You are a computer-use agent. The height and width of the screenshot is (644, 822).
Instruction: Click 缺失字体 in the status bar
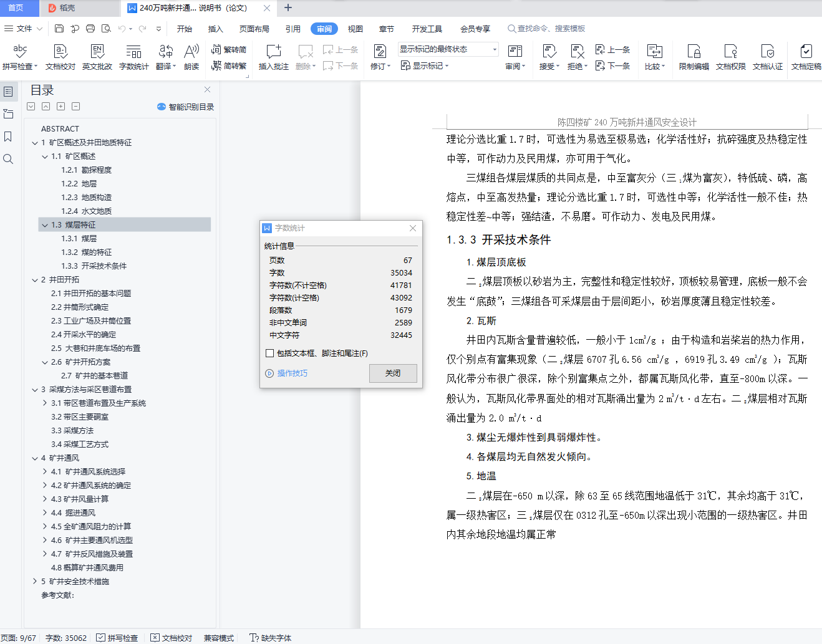coord(271,638)
